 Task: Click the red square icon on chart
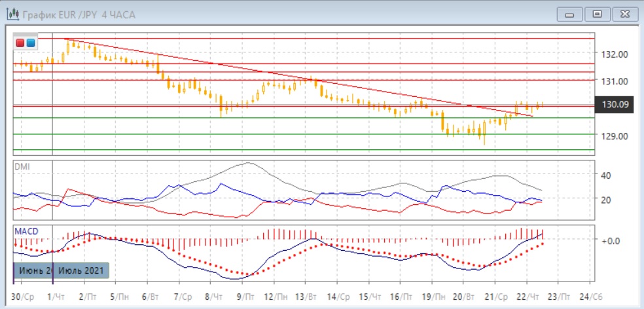20,43
